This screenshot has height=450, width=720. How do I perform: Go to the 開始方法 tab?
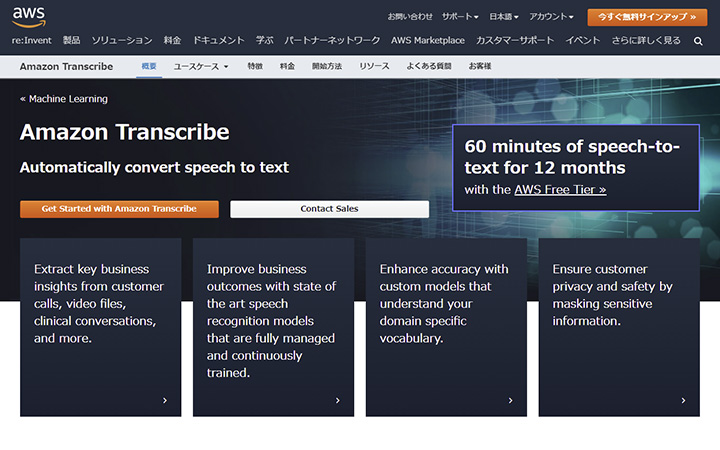click(327, 66)
